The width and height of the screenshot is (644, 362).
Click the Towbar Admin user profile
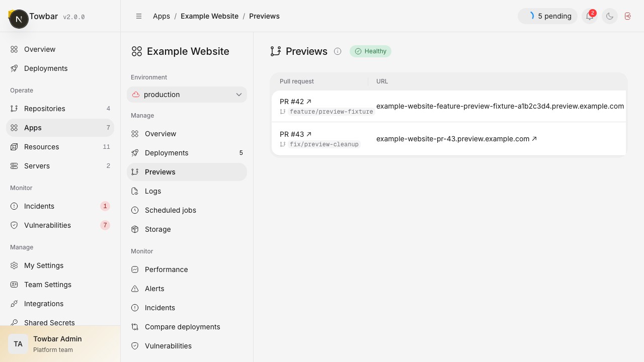(60, 344)
